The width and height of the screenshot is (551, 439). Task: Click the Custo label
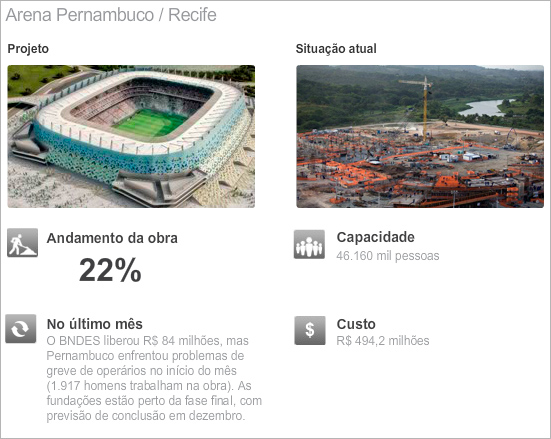click(356, 324)
